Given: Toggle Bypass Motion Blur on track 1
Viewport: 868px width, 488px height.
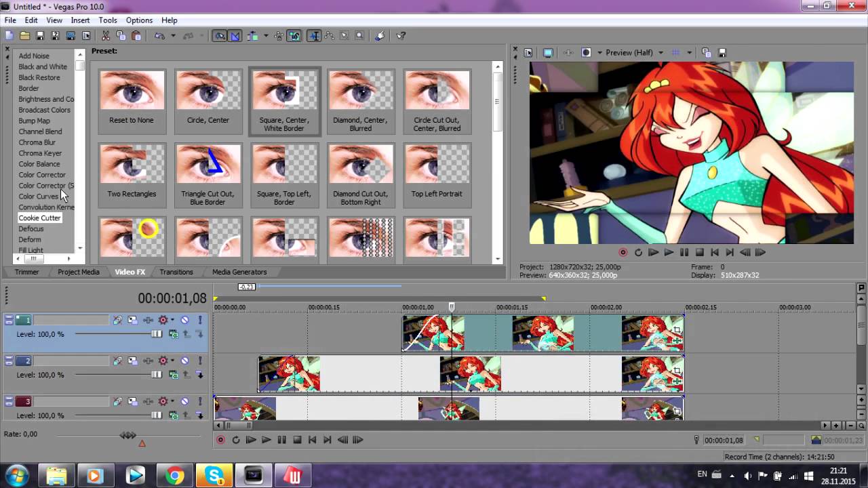Looking at the screenshot, I should pyautogui.click(x=117, y=320).
